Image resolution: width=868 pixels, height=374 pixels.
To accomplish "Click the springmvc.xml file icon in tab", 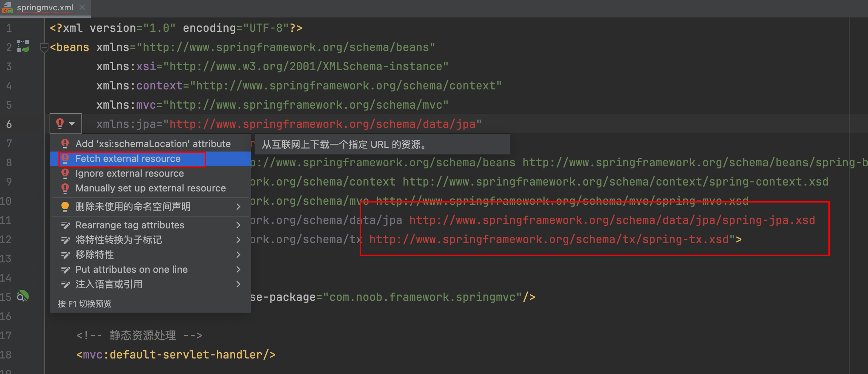I will pos(7,8).
